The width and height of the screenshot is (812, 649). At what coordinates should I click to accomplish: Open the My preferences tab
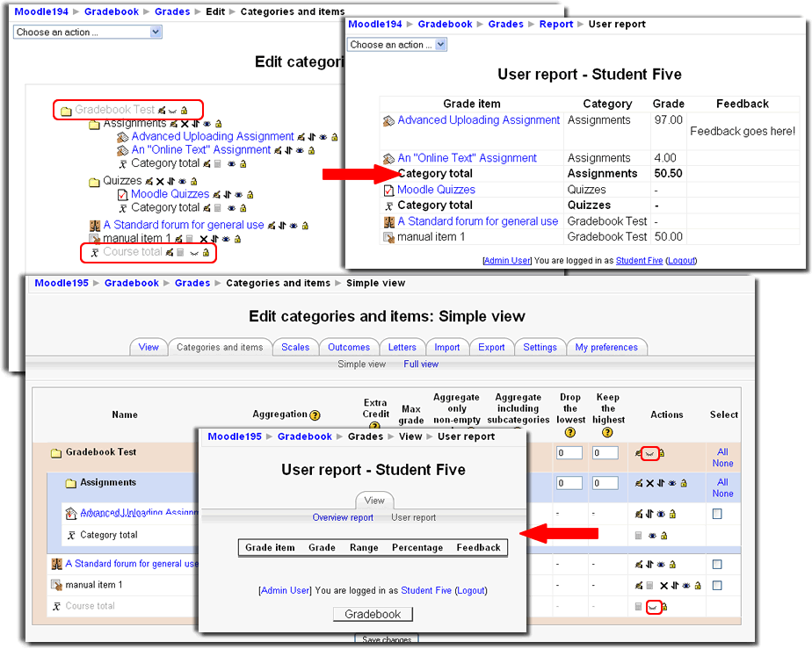(606, 347)
